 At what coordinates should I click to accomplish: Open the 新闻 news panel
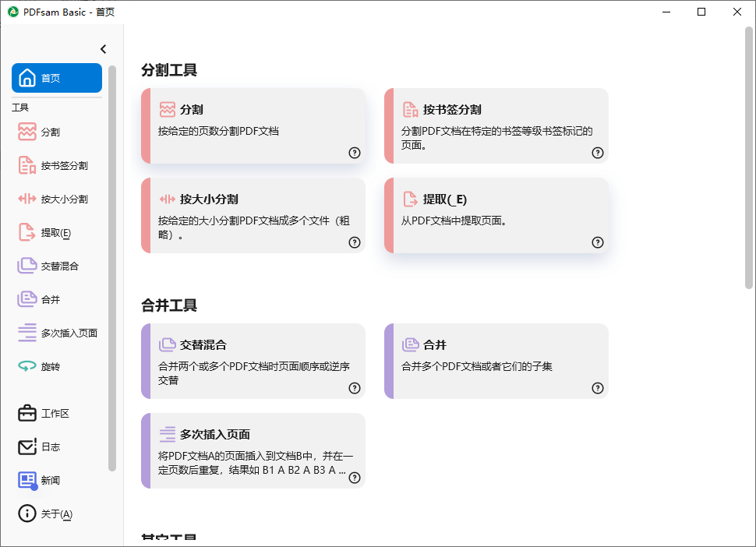tap(50, 481)
